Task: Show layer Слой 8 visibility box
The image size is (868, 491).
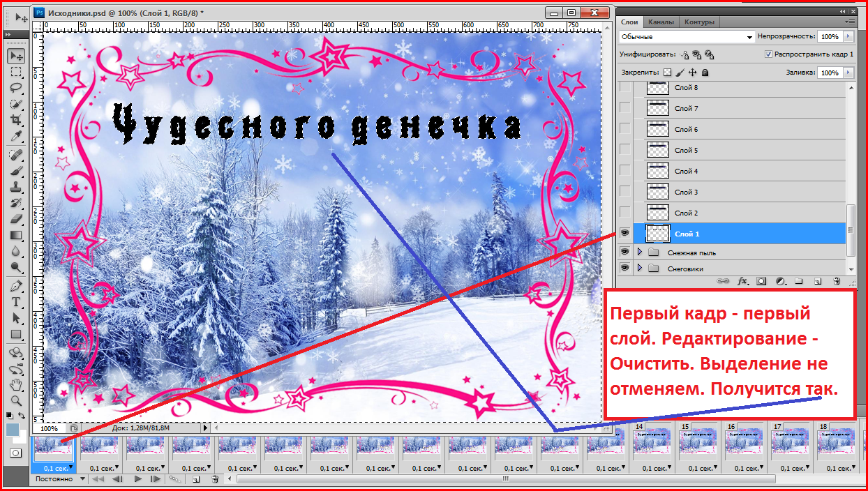Action: tap(625, 87)
